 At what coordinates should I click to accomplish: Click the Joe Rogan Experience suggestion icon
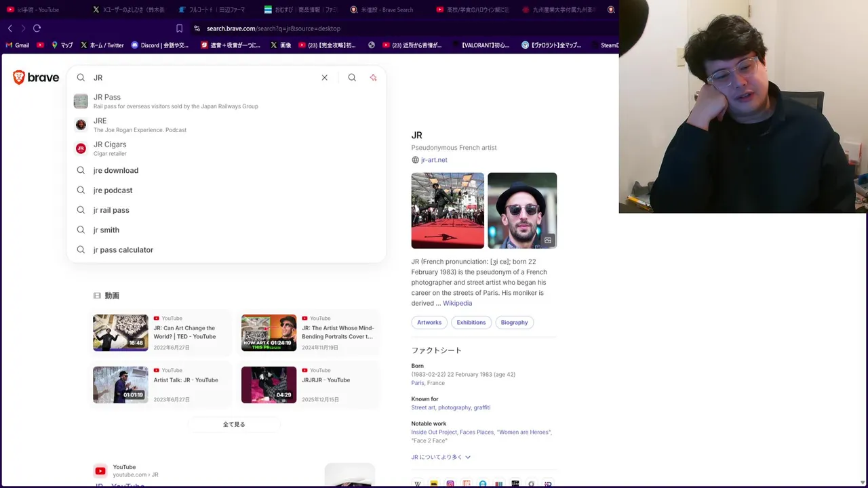(81, 125)
